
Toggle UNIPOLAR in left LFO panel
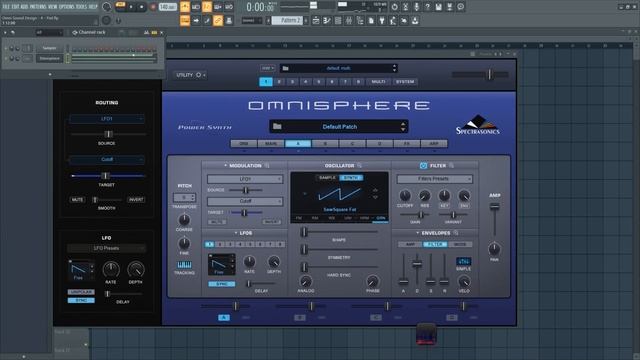coord(81,292)
